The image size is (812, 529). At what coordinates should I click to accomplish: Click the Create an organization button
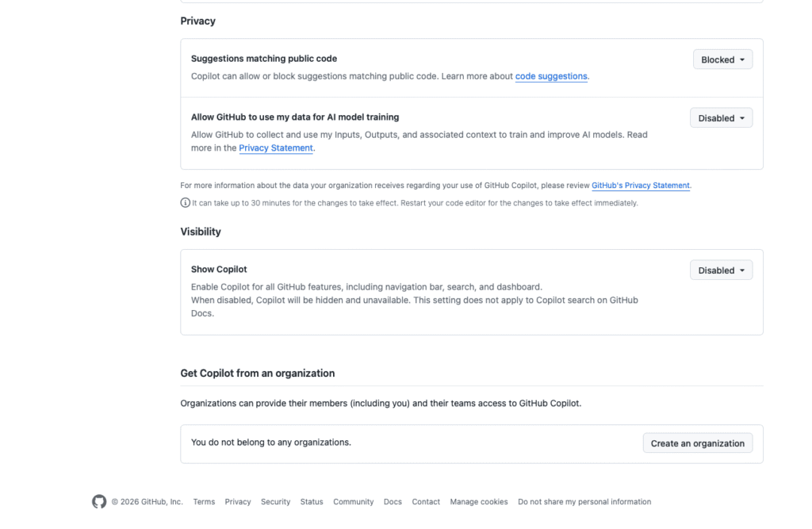point(697,443)
